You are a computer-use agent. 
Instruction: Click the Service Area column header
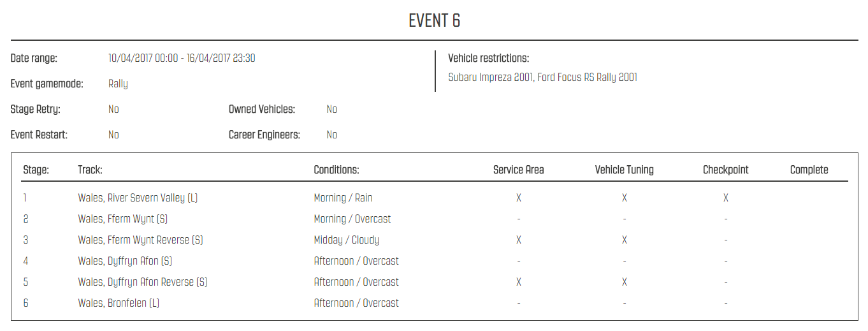(x=519, y=170)
